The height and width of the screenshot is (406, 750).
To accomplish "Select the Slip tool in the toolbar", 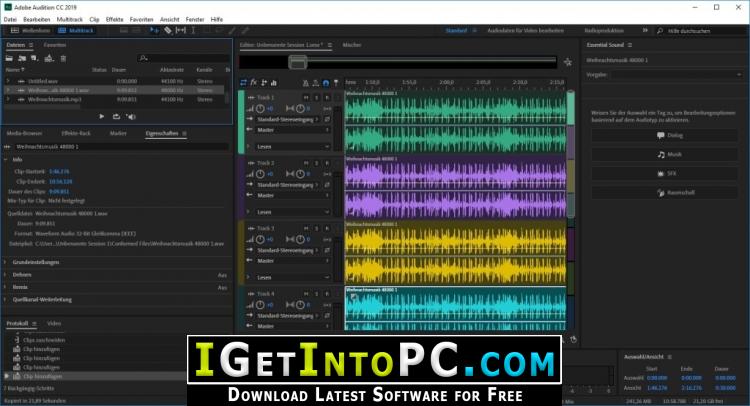I will 181,30.
